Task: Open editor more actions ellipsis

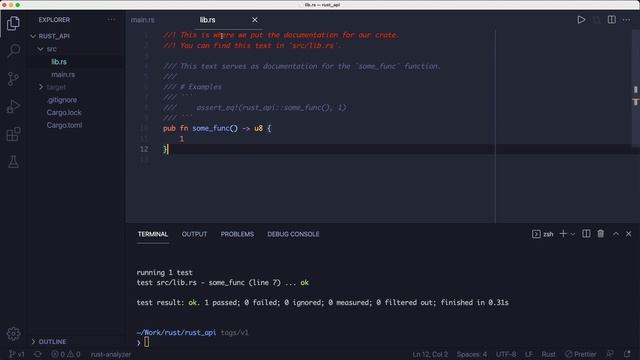Action: click(x=627, y=20)
